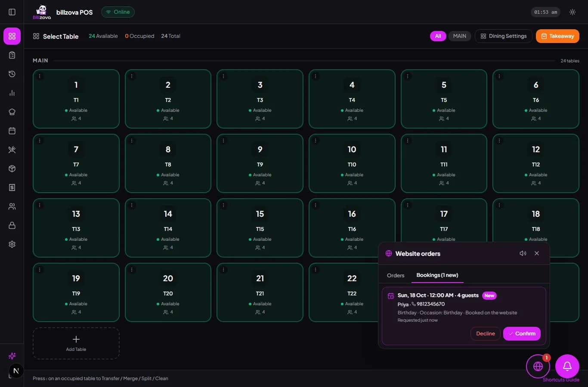Select table T3 card

[x=260, y=99]
